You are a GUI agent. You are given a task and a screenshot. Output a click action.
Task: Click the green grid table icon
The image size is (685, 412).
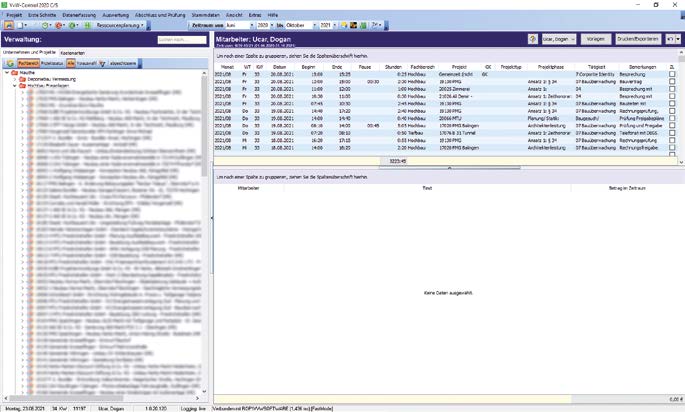[87, 25]
